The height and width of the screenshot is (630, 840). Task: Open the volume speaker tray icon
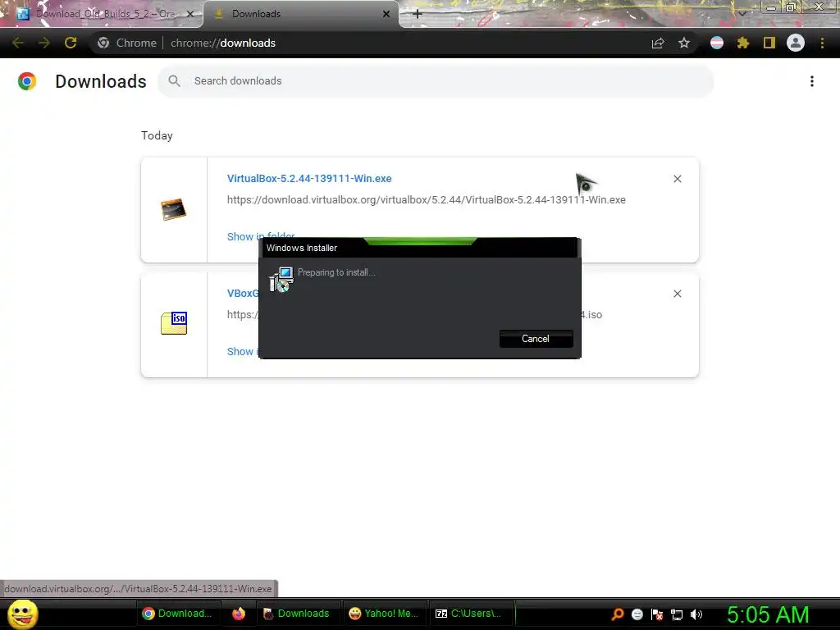696,614
